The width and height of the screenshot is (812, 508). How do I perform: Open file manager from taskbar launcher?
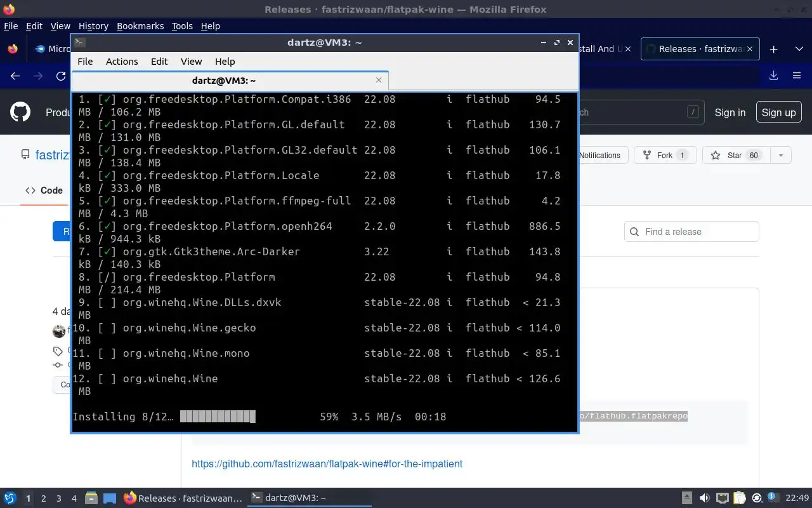coord(91,498)
